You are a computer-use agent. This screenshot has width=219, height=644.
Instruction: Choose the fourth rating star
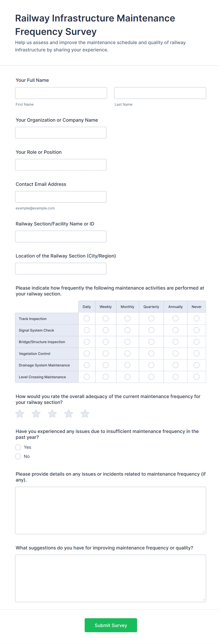click(69, 414)
